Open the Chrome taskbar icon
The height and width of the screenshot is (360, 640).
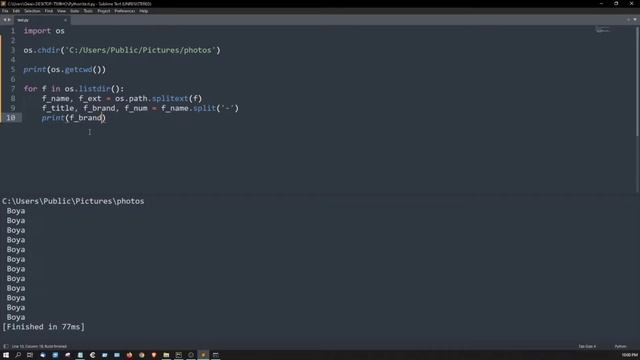142,355
